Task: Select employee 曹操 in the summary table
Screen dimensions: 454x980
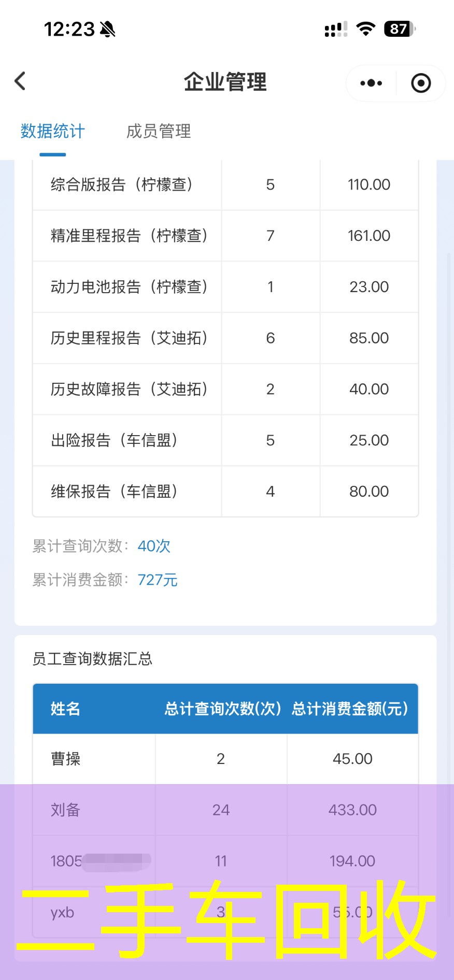Action: (66, 759)
